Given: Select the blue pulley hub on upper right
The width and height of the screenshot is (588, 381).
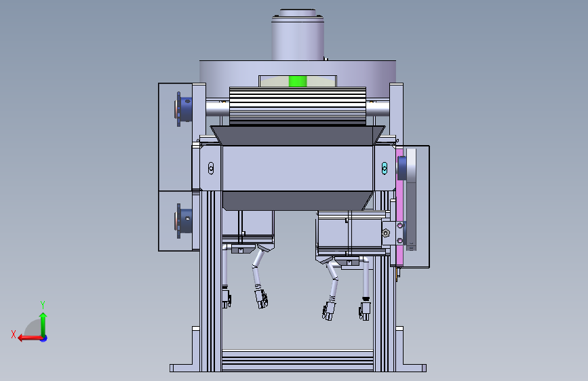Looking at the screenshot, I should [x=402, y=168].
